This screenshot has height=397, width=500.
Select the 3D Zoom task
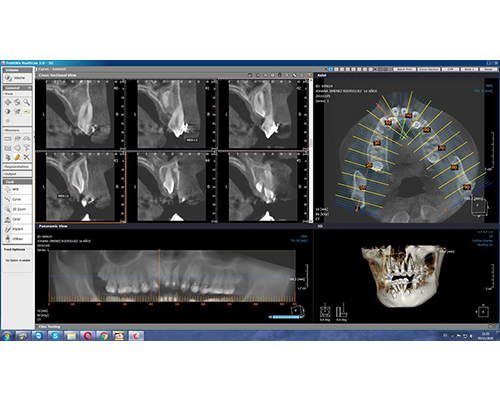pos(17,209)
